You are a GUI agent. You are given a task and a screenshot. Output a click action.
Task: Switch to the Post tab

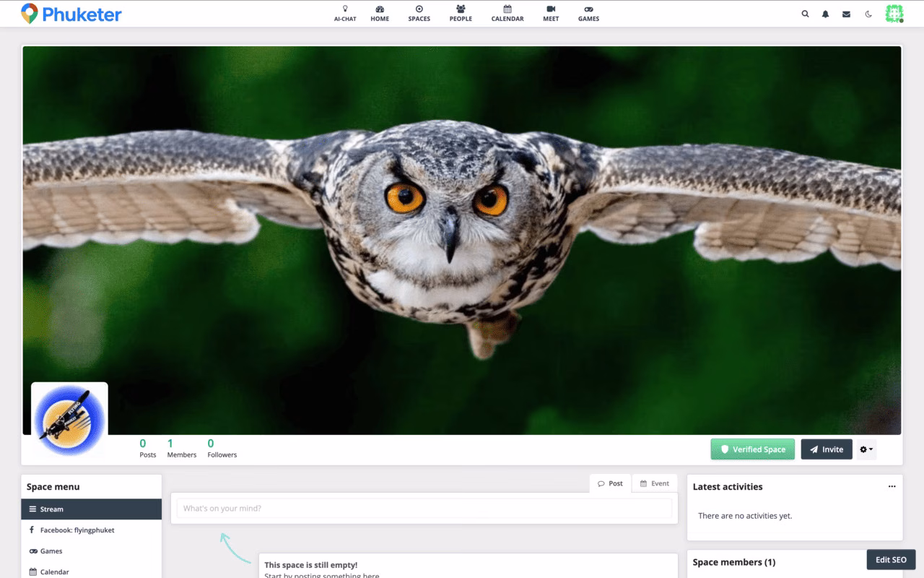(611, 483)
